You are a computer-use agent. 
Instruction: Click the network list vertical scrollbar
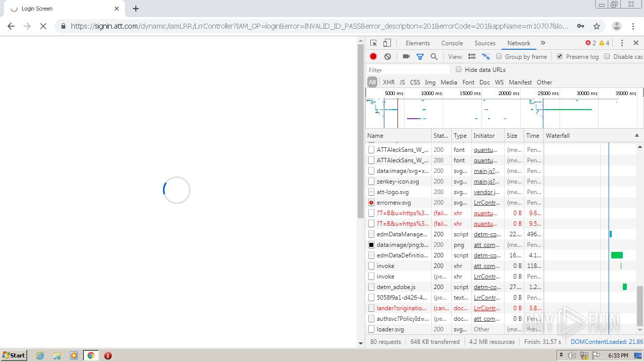pos(640,306)
